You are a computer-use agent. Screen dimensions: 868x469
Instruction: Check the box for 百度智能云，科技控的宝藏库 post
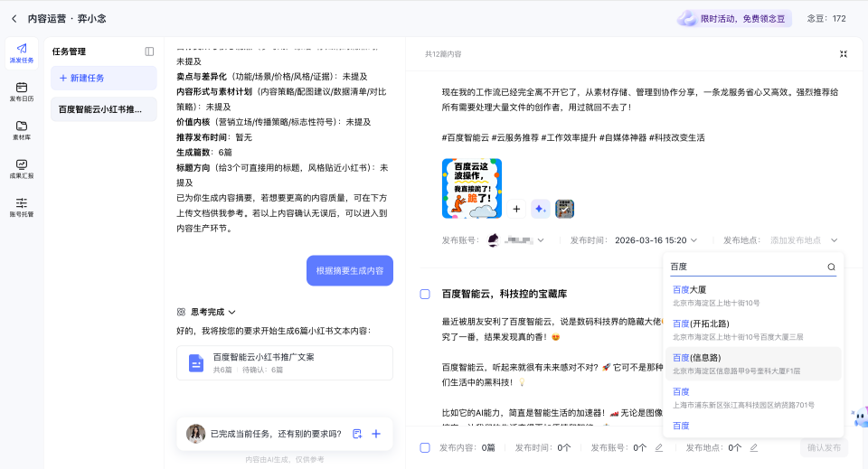[x=425, y=294]
